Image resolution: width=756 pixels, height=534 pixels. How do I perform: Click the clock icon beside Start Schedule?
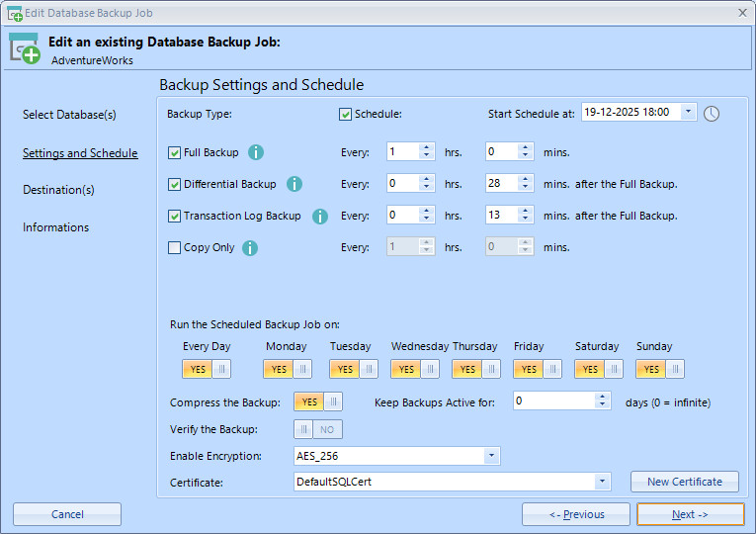[x=712, y=114]
